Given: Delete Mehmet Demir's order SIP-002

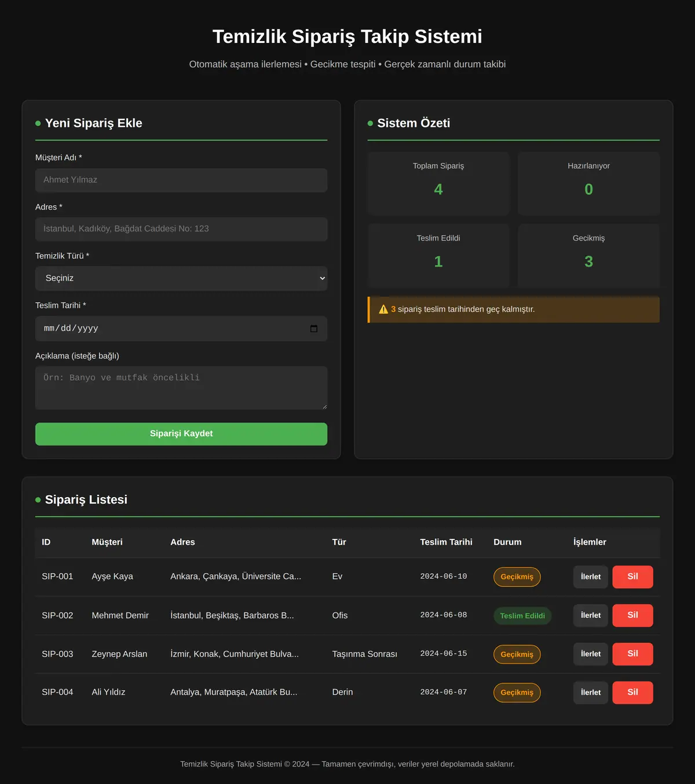Looking at the screenshot, I should pos(632,615).
